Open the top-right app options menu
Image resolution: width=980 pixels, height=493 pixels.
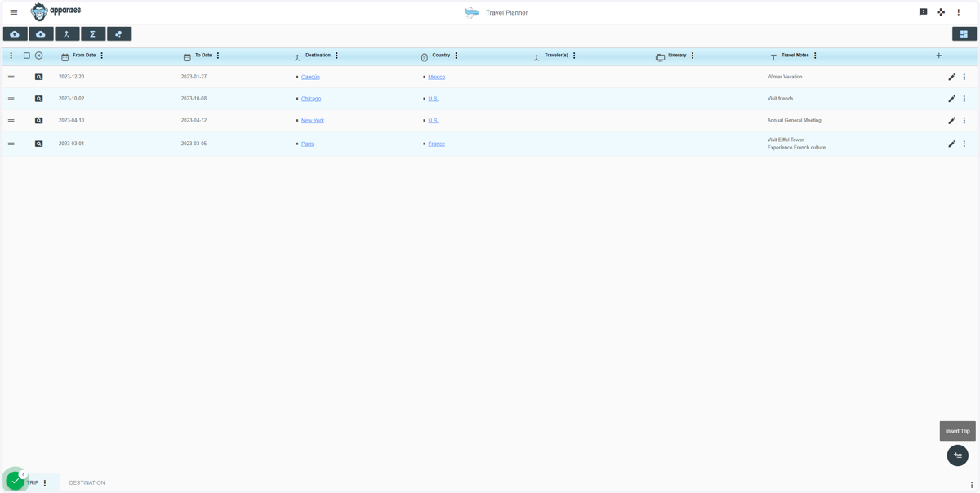(959, 12)
